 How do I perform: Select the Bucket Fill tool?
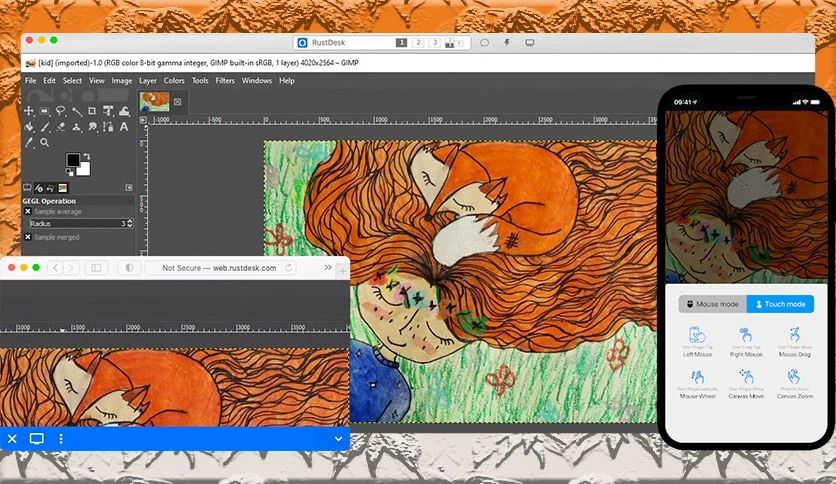29,127
